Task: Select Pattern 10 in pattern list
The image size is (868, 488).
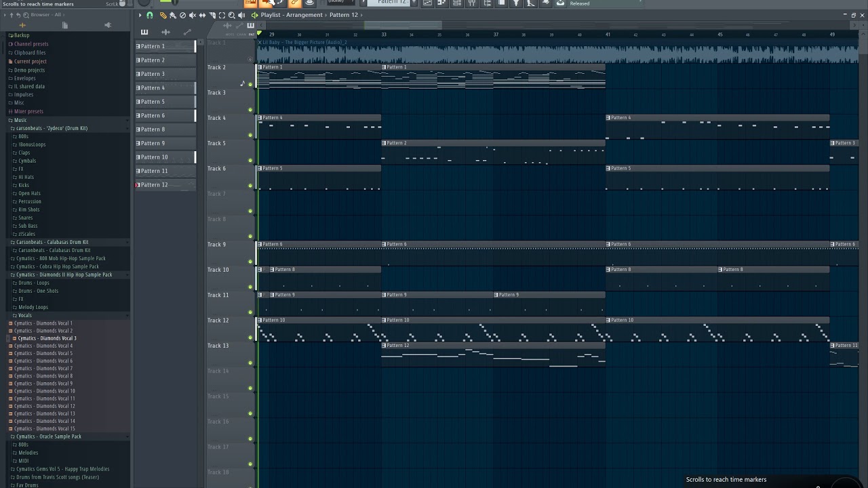Action: 165,157
